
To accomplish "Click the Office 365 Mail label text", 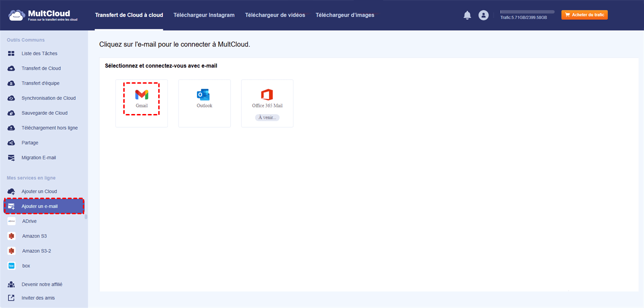I will 267,106.
